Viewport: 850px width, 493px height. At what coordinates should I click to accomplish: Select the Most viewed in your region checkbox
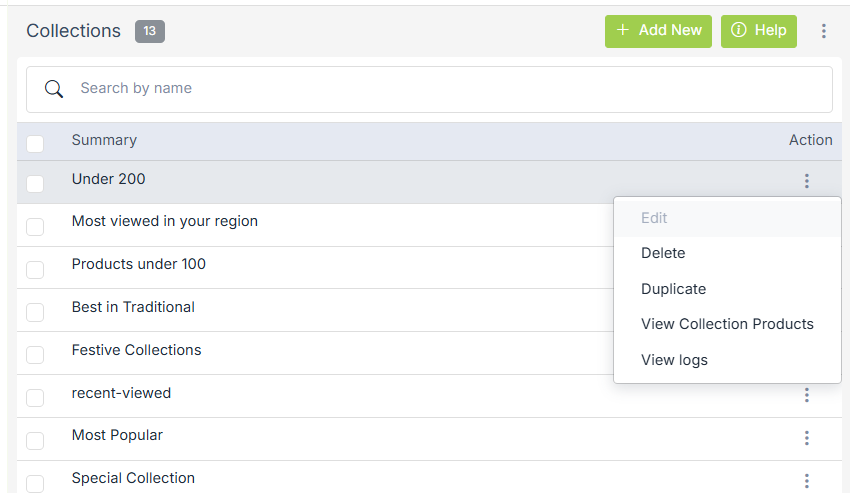coord(35,226)
